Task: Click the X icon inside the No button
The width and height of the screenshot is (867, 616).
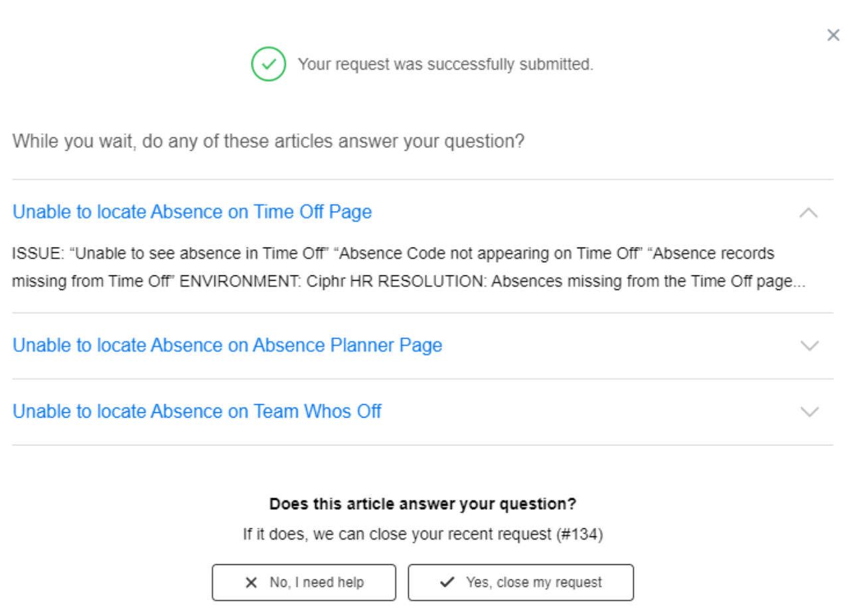Action: pyautogui.click(x=251, y=583)
